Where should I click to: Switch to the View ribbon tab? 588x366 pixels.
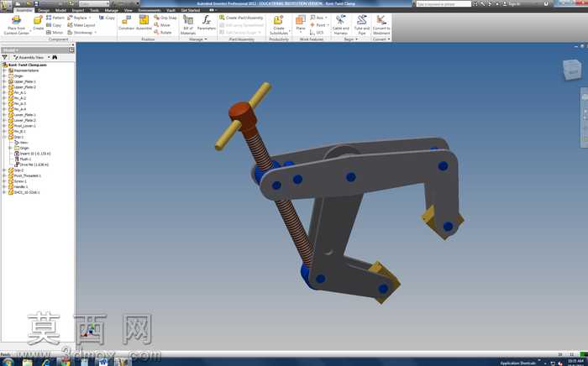pos(129,10)
